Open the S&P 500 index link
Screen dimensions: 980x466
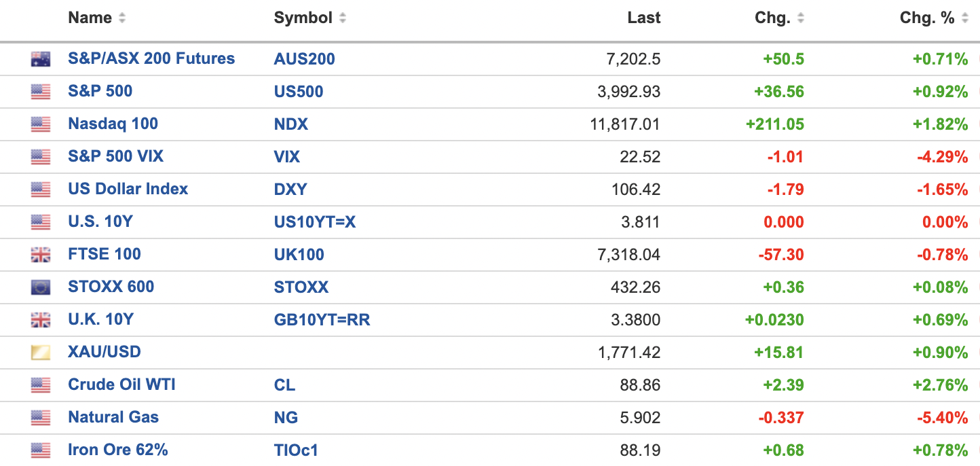100,91
